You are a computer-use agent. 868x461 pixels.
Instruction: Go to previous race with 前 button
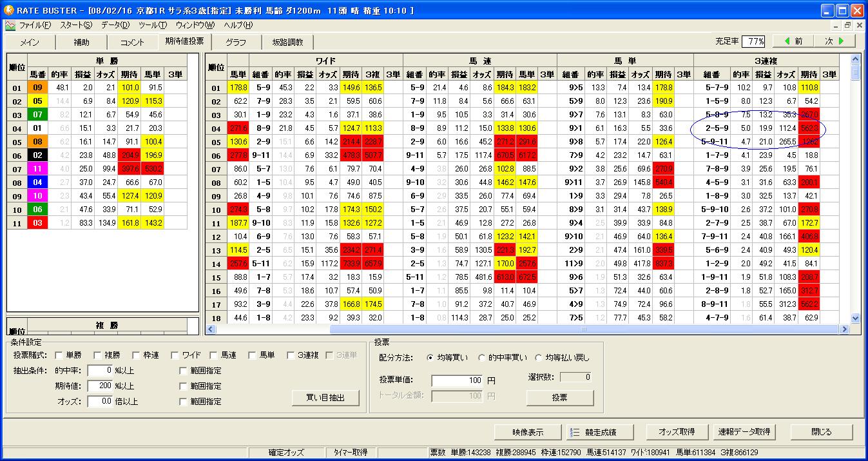[792, 41]
